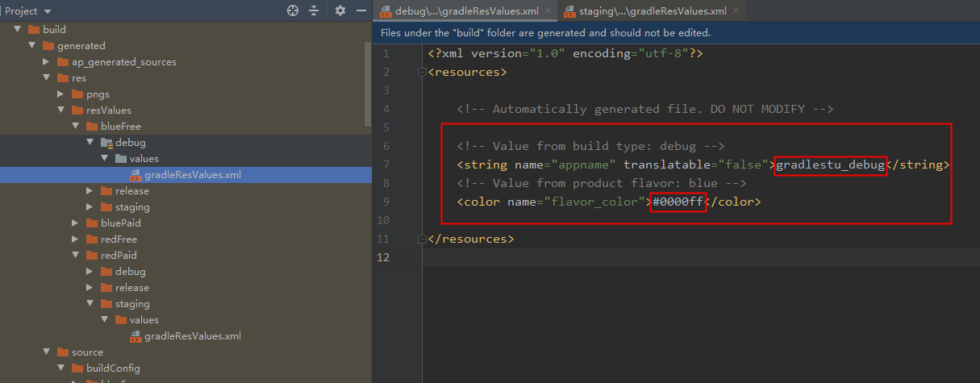The image size is (980, 383).
Task: Click the debug folder icon under blueFree
Action: (x=106, y=143)
